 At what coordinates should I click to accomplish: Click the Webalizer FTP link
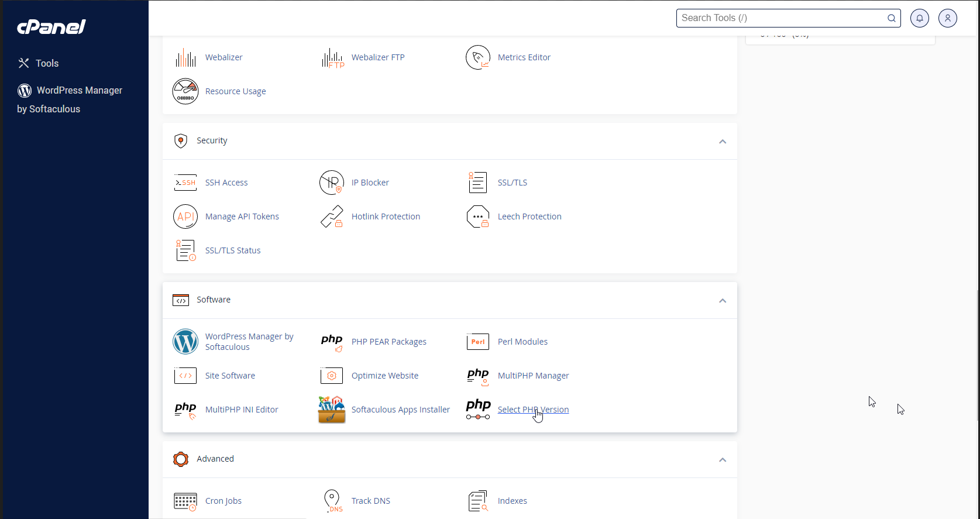coord(378,57)
